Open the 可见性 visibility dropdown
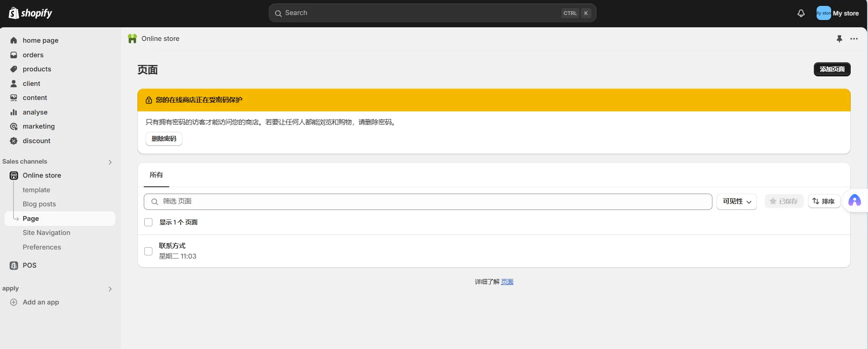Viewport: 868px width, 349px height. 737,201
